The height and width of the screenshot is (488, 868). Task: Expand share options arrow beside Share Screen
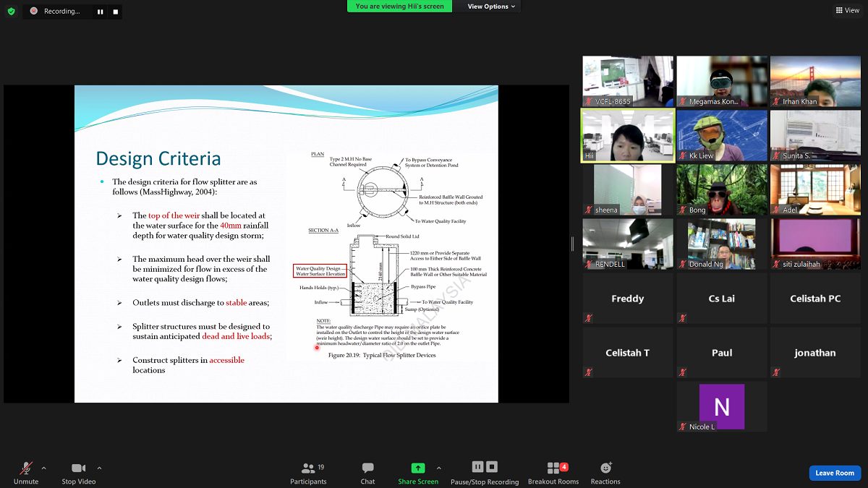(438, 468)
